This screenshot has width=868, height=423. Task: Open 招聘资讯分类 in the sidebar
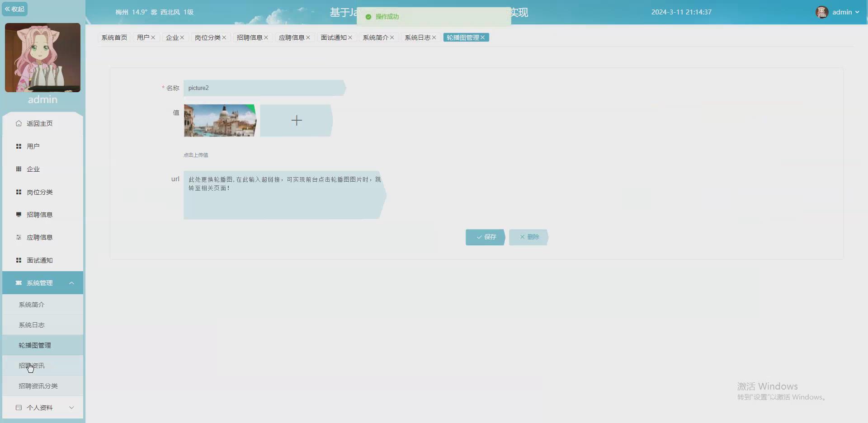click(43, 386)
